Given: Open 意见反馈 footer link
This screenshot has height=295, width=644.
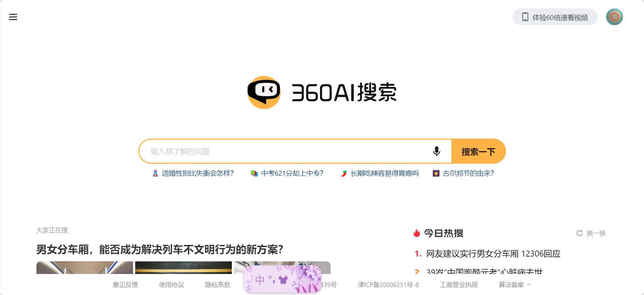Looking at the screenshot, I should [x=125, y=285].
